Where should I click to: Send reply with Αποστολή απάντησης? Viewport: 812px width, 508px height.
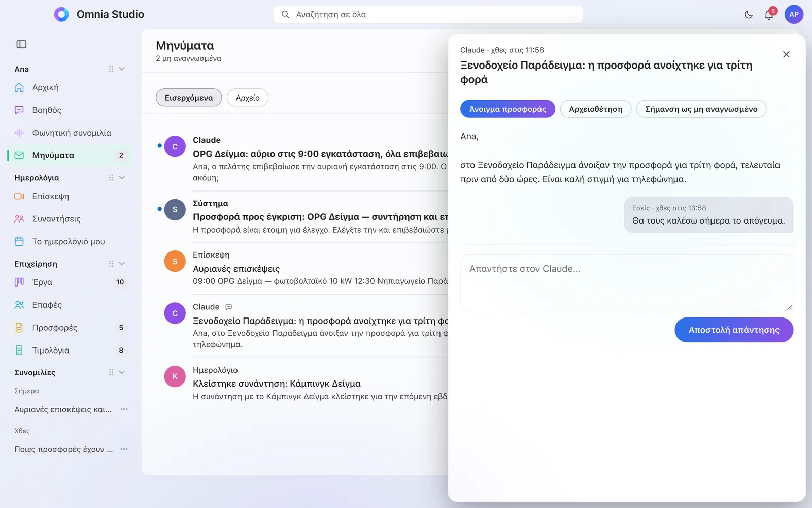pyautogui.click(x=734, y=330)
